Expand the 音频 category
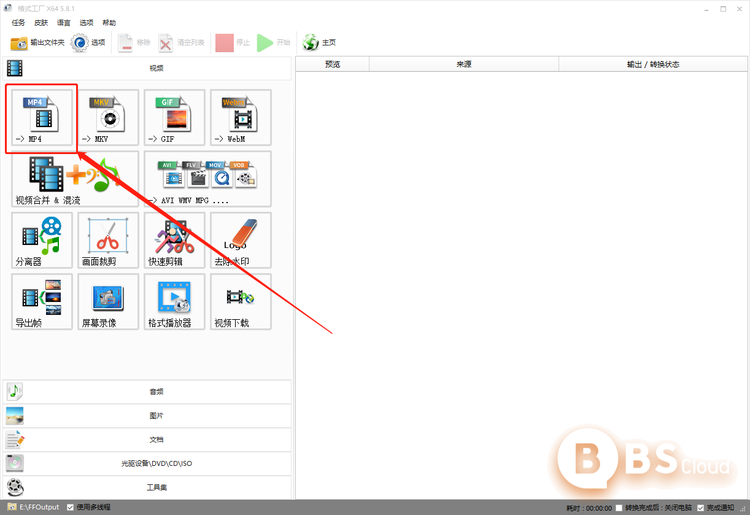The height and width of the screenshot is (515, 750). 147,392
